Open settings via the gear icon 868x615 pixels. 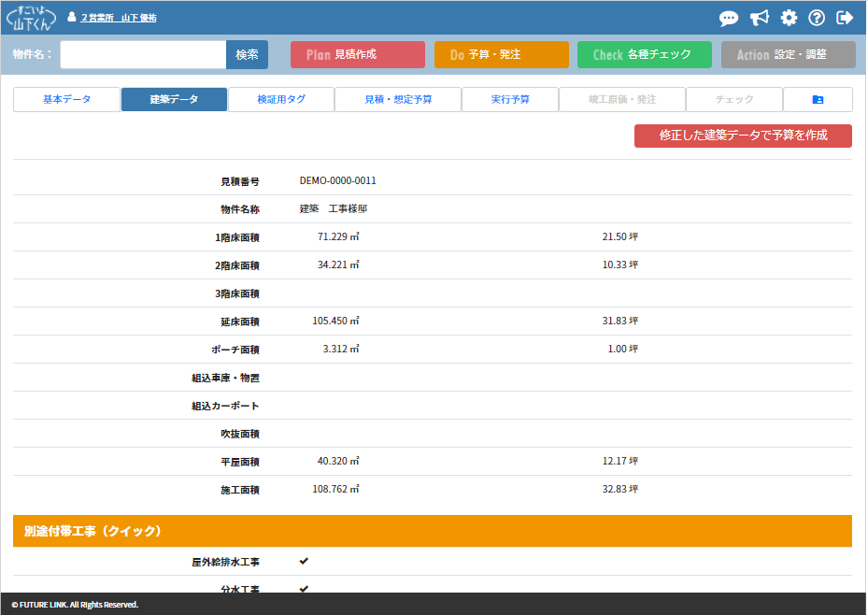pos(789,18)
